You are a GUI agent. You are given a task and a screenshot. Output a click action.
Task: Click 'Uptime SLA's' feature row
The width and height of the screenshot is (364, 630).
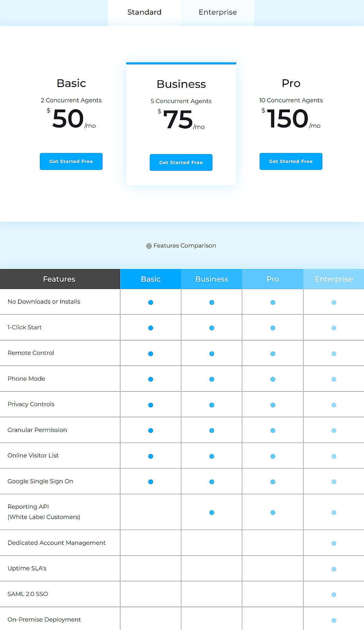coord(182,568)
